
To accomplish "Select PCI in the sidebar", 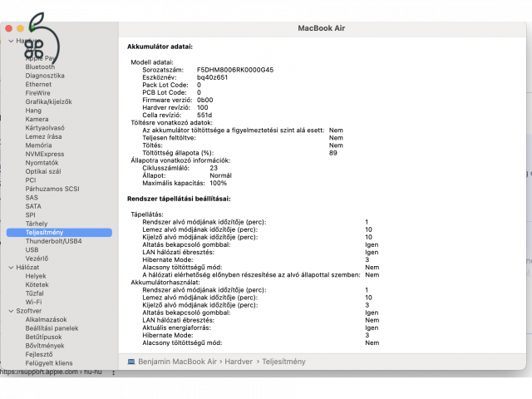I will pyautogui.click(x=31, y=180).
